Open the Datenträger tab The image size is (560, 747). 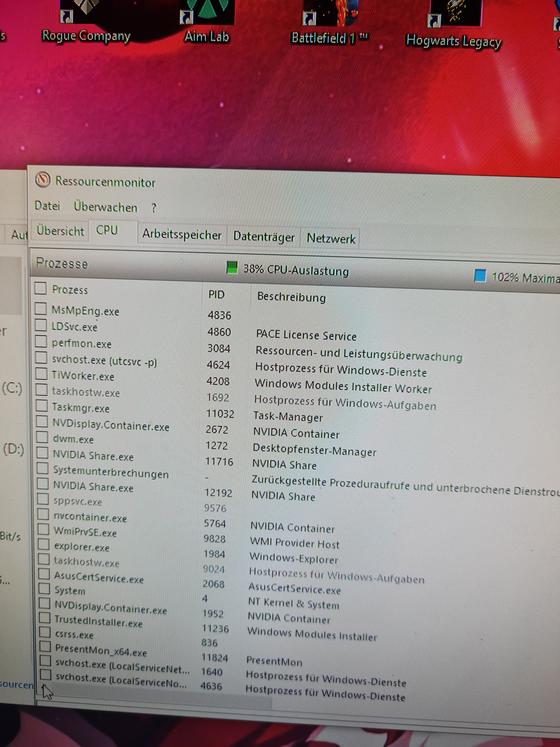point(264,237)
